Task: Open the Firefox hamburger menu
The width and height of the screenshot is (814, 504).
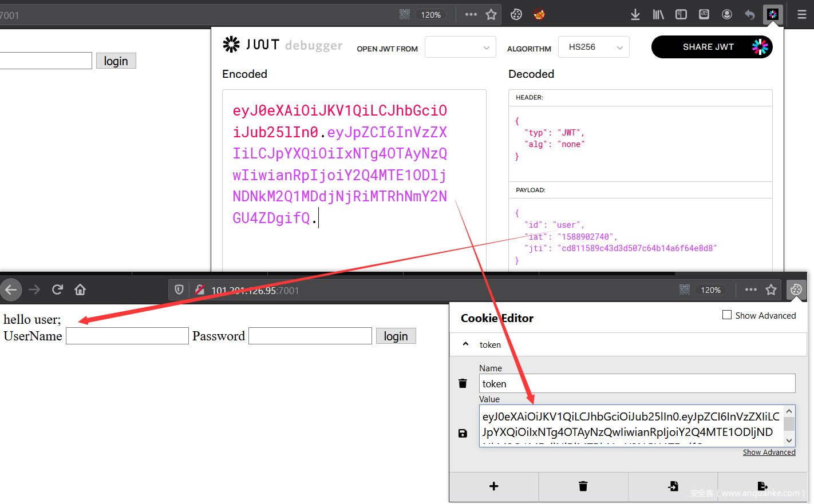Action: tap(801, 15)
